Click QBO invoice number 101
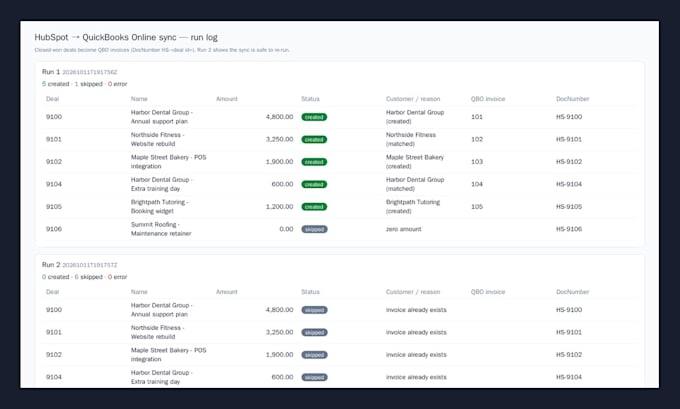The height and width of the screenshot is (409, 680). (477, 117)
